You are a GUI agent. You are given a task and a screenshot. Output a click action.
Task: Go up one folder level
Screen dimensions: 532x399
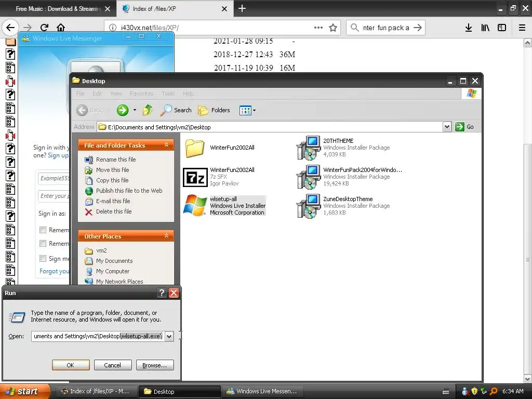point(148,110)
